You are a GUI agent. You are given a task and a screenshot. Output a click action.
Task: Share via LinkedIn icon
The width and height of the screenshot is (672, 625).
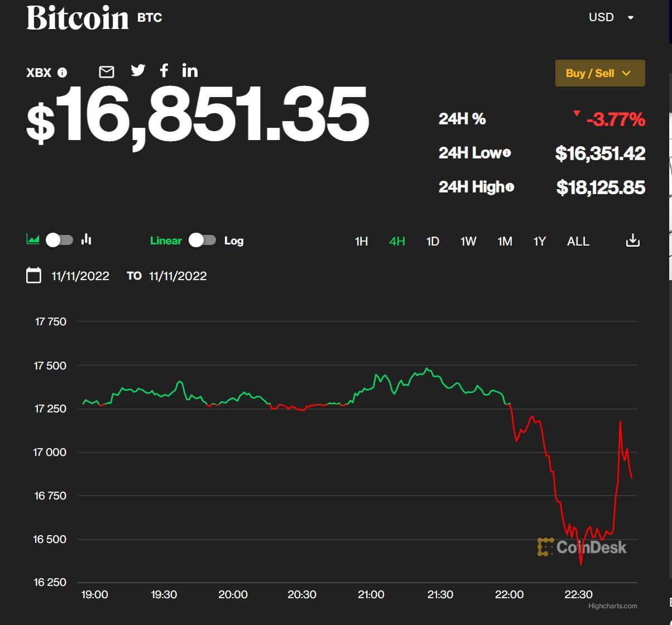click(x=190, y=70)
